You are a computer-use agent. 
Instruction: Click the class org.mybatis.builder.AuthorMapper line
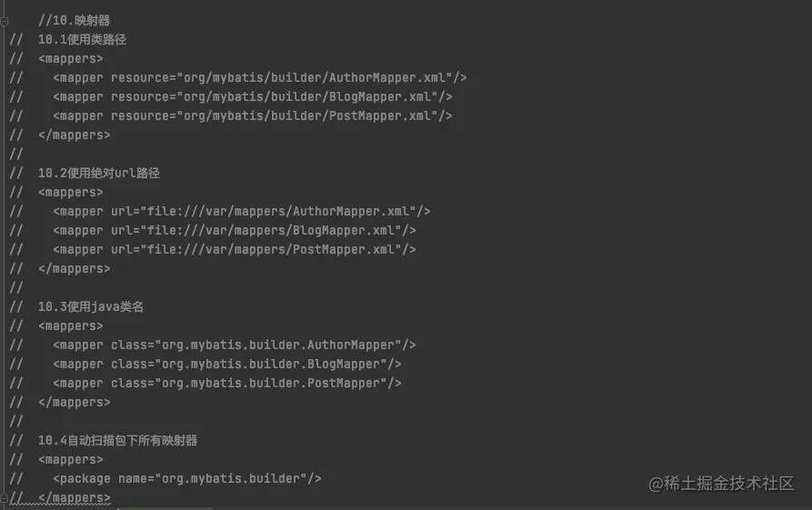click(x=234, y=345)
